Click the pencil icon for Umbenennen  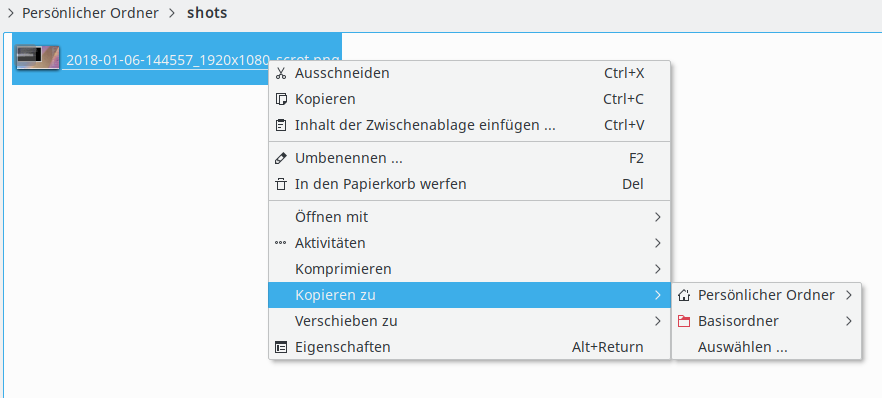point(281,158)
